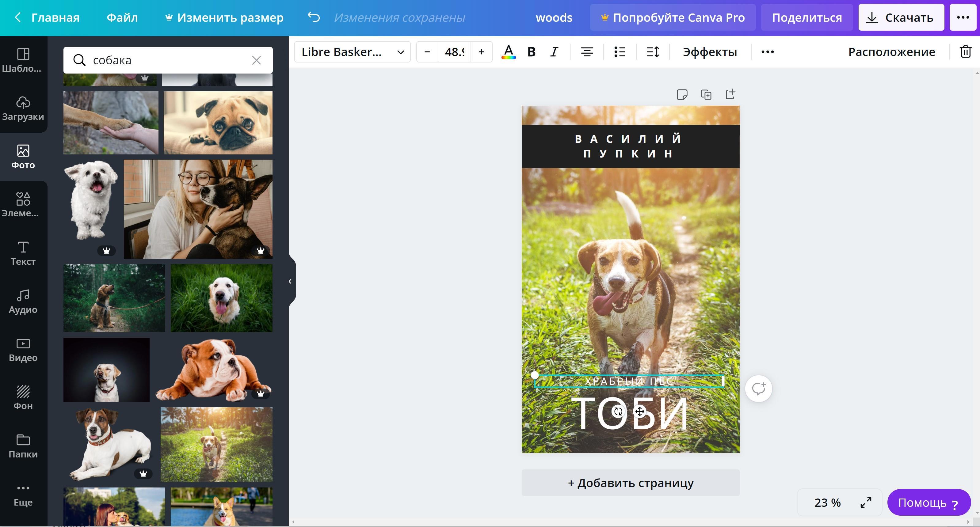Toggle bulleted list formatting
This screenshot has height=527, width=980.
pyautogui.click(x=620, y=52)
